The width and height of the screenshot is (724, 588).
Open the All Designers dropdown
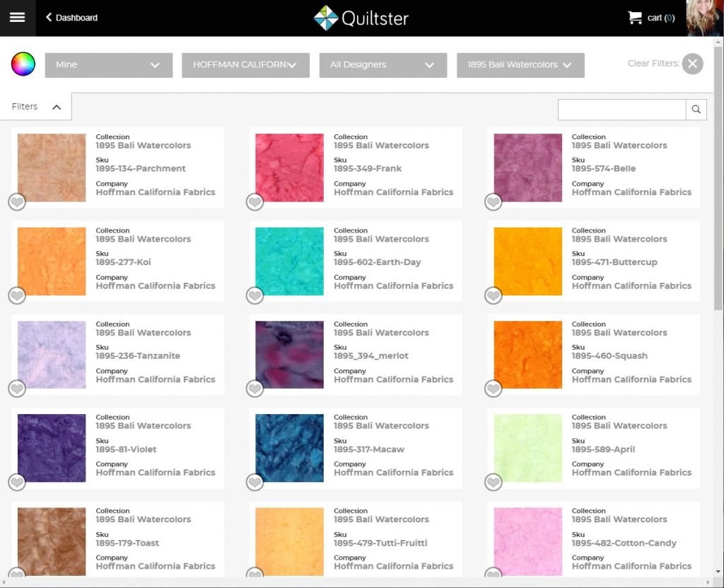click(383, 65)
